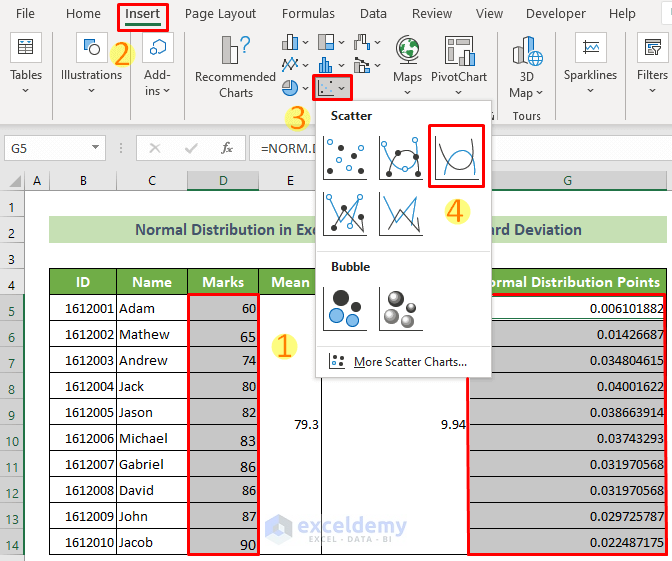The image size is (672, 561).
Task: Open the PivotChart icon
Action: [x=459, y=51]
